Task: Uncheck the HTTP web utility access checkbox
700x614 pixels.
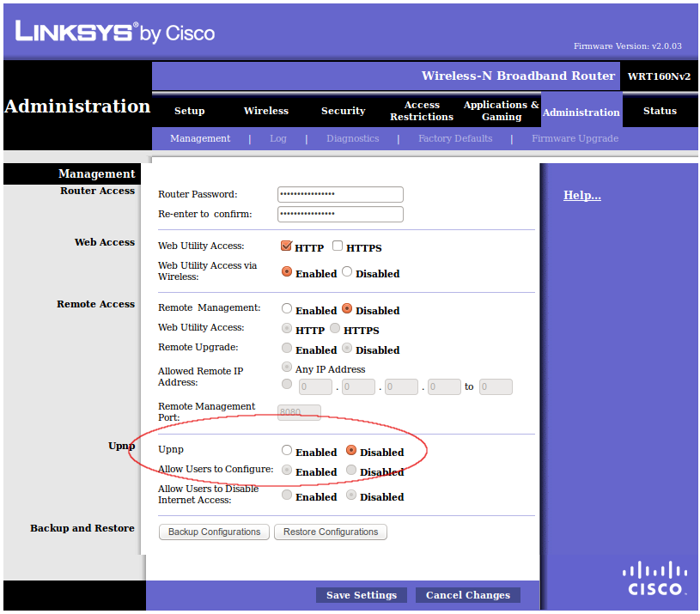Action: pyautogui.click(x=287, y=245)
